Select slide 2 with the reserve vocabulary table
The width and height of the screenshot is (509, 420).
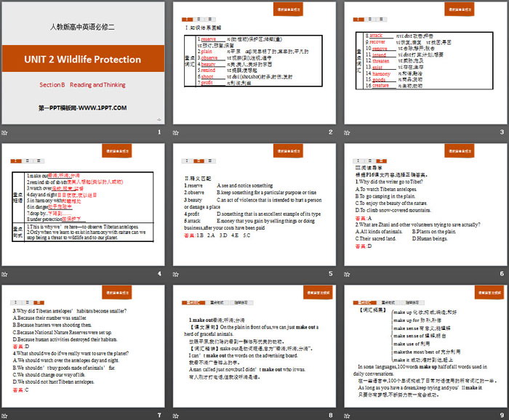(x=254, y=63)
